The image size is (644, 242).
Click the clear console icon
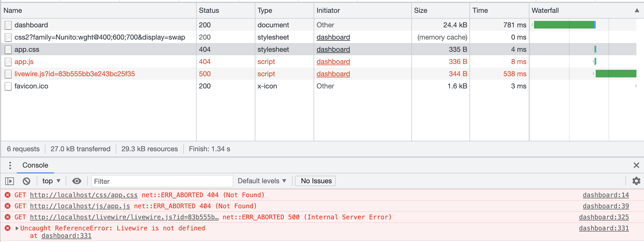(26, 181)
